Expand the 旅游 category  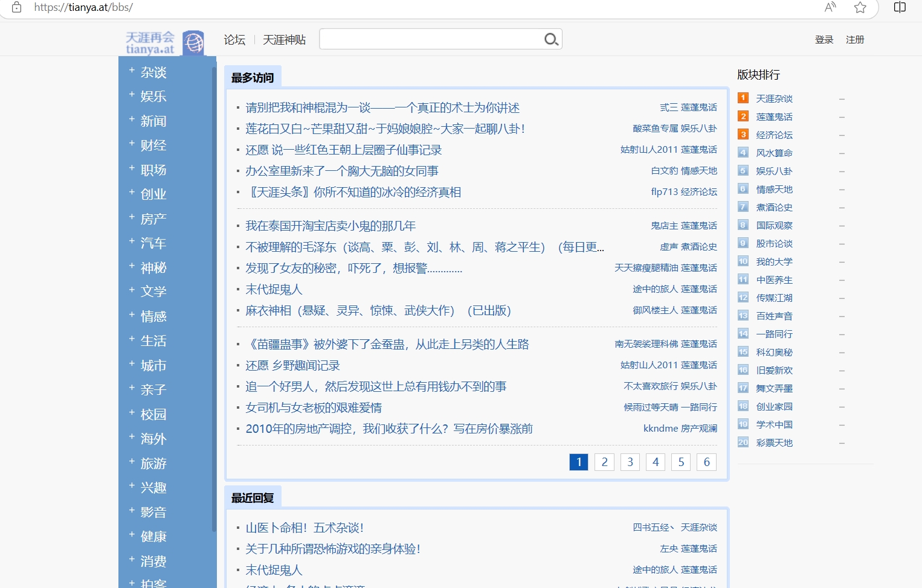point(153,464)
